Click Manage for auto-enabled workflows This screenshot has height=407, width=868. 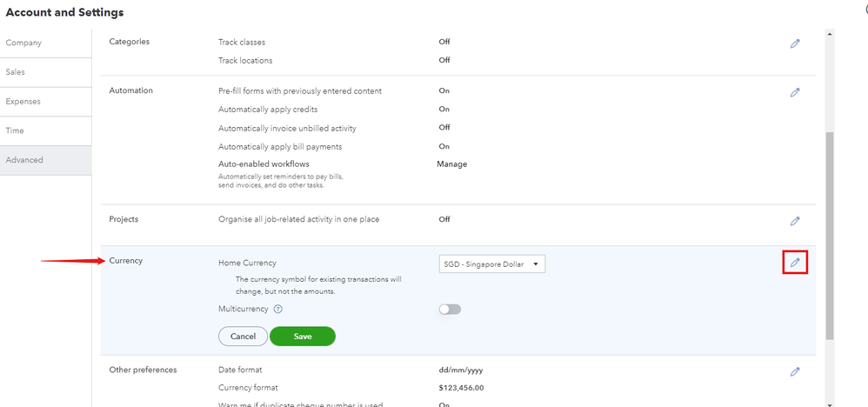(x=451, y=164)
